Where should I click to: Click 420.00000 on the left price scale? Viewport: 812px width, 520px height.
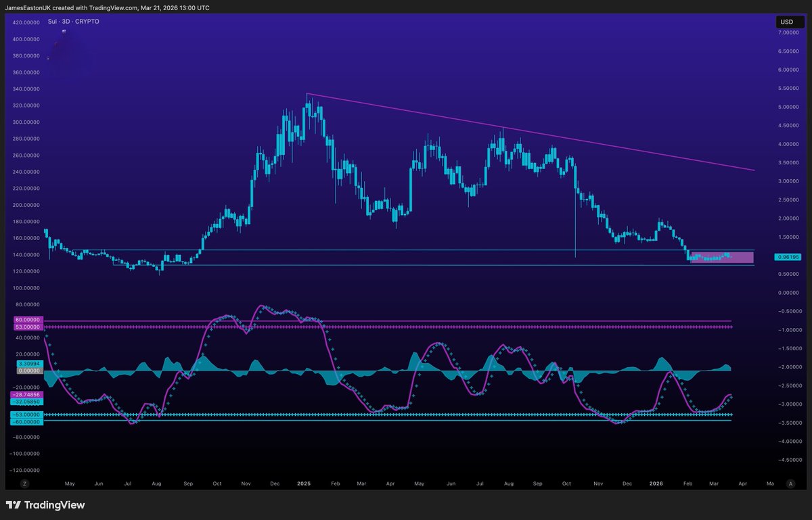point(27,22)
